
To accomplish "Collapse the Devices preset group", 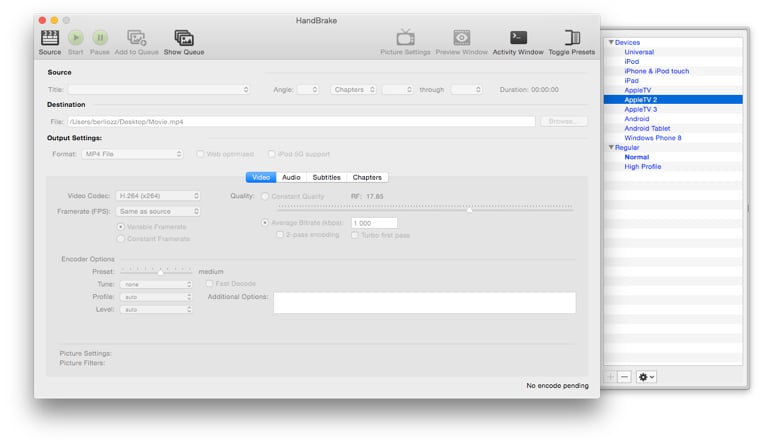I will click(x=611, y=42).
